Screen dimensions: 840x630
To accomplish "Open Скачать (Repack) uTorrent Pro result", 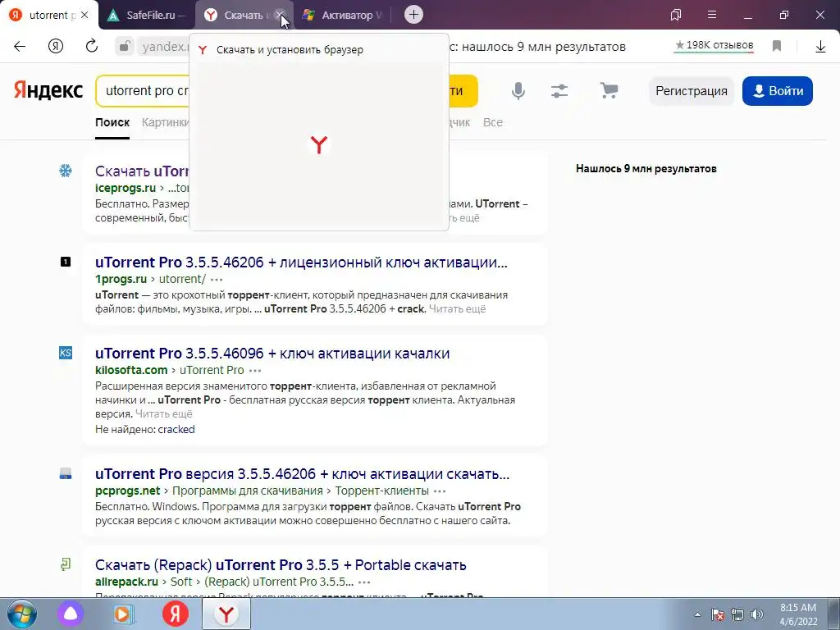I will 281,565.
